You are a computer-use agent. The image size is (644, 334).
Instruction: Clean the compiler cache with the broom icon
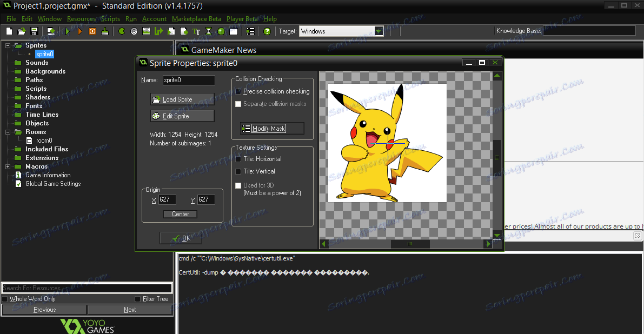(104, 31)
